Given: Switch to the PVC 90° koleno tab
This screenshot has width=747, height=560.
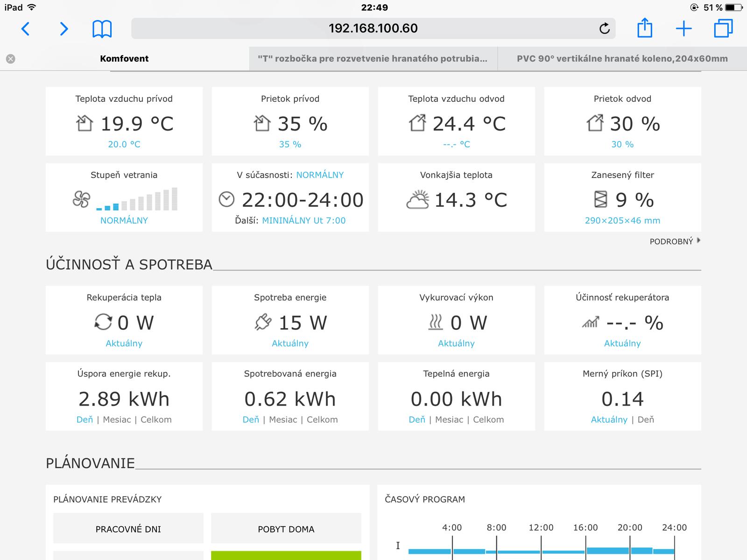Looking at the screenshot, I should (x=622, y=59).
